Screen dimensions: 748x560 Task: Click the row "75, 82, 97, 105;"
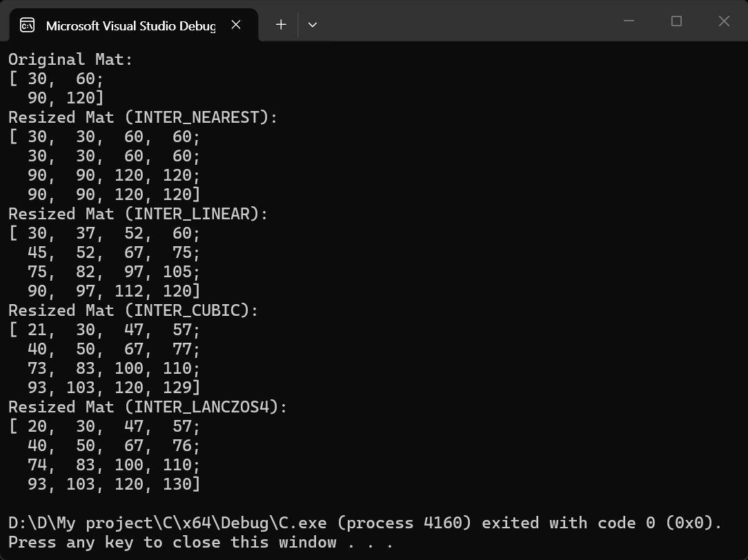114,272
